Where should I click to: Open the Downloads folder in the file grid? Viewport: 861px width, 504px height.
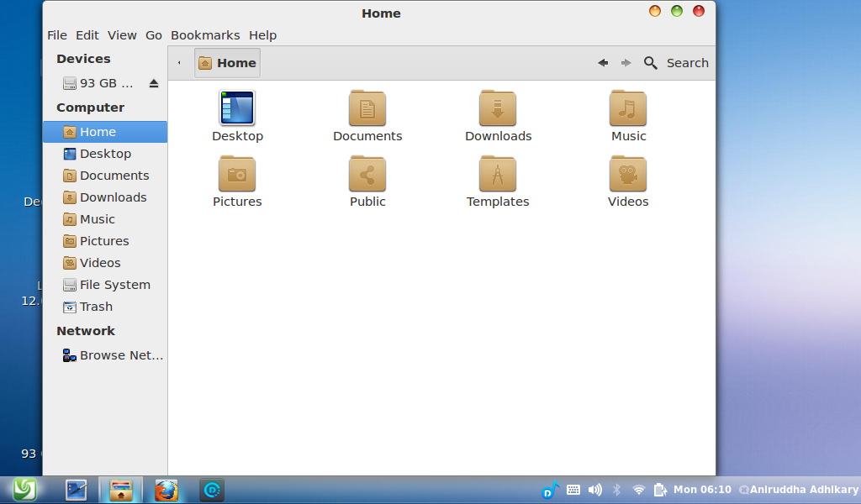[x=498, y=108]
